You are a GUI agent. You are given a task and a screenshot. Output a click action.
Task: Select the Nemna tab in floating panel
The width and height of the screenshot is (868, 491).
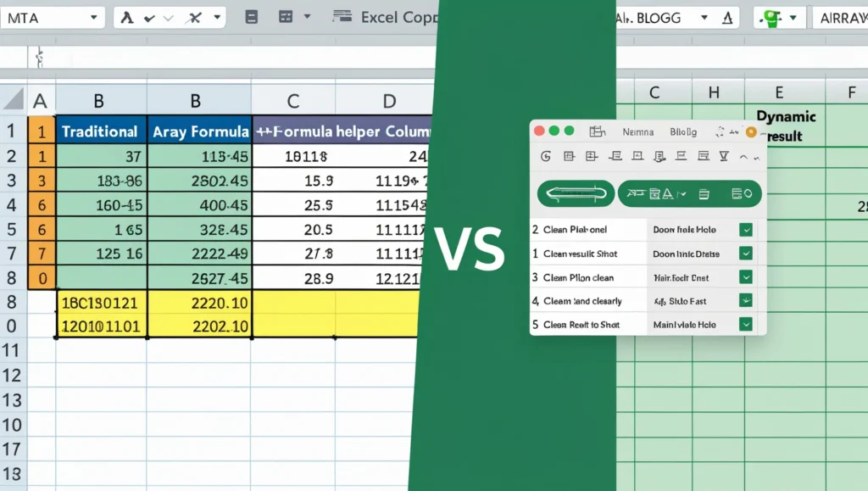(x=638, y=131)
